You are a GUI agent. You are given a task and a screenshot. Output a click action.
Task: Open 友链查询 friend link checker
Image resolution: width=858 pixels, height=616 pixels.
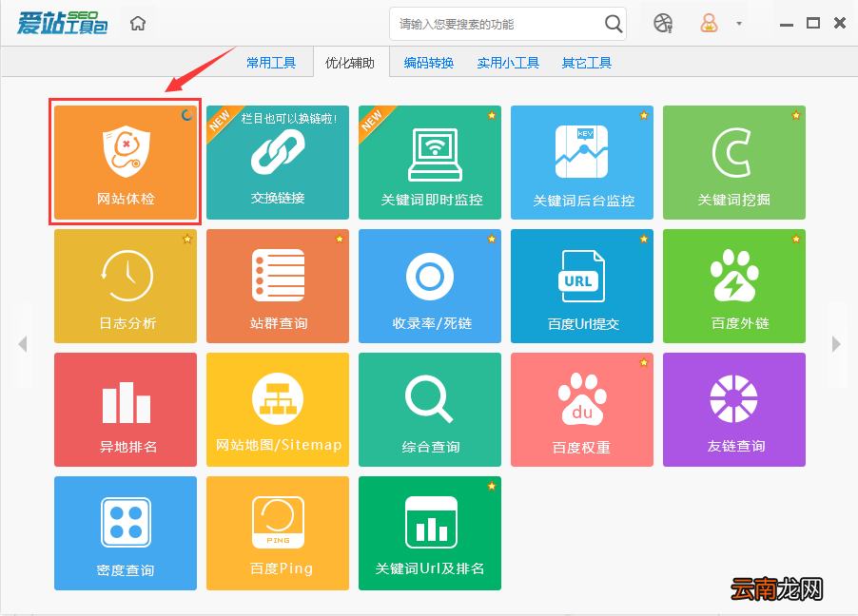pos(733,410)
